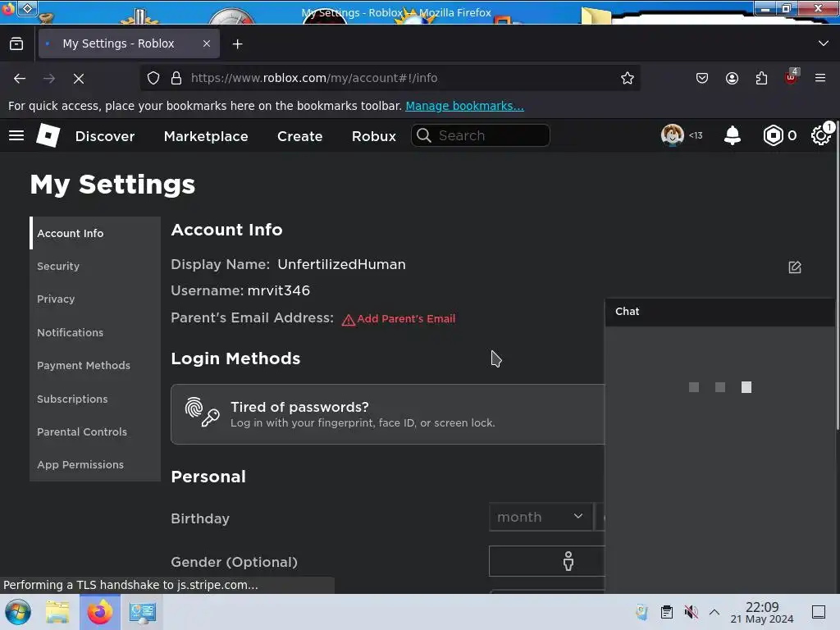Switch to the Security settings tab
The width and height of the screenshot is (840, 630).
click(x=95, y=267)
